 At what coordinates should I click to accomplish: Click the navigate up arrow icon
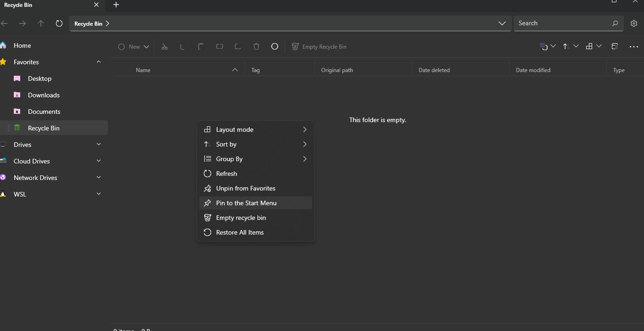click(40, 23)
